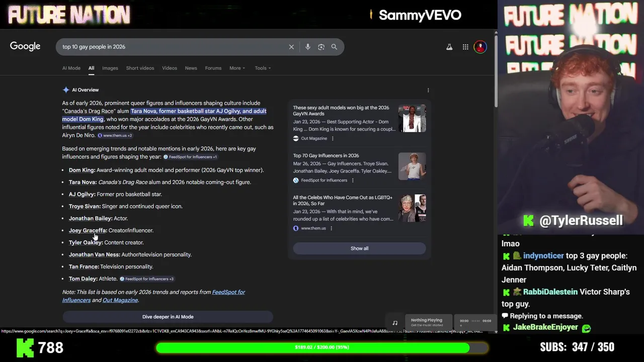The width and height of the screenshot is (644, 362).
Task: Open options dots beside Out Magazine source
Action: [x=333, y=138]
